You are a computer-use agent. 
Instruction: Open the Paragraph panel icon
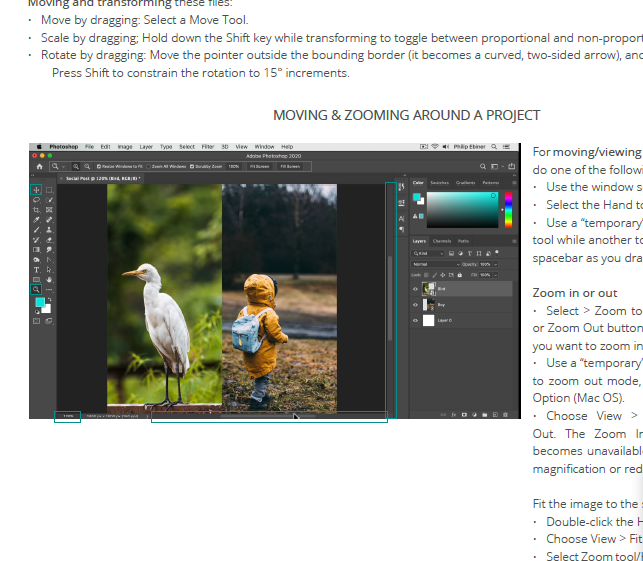click(x=401, y=229)
